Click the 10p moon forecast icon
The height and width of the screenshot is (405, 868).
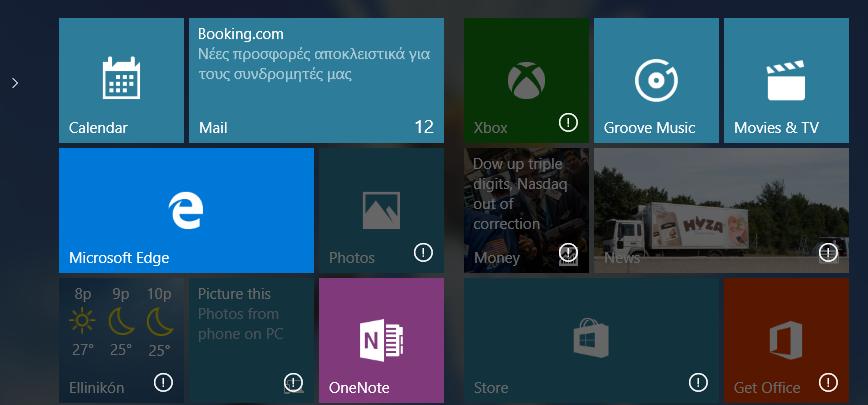(x=159, y=321)
